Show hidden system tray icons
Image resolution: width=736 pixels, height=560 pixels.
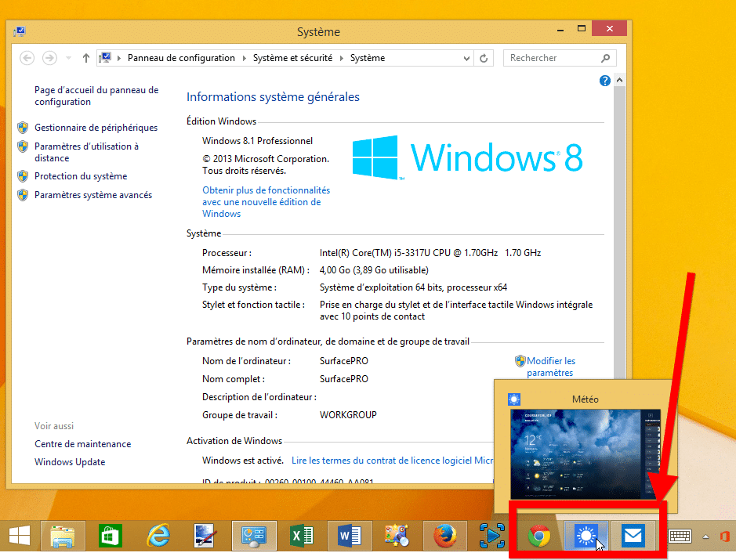pos(705,537)
